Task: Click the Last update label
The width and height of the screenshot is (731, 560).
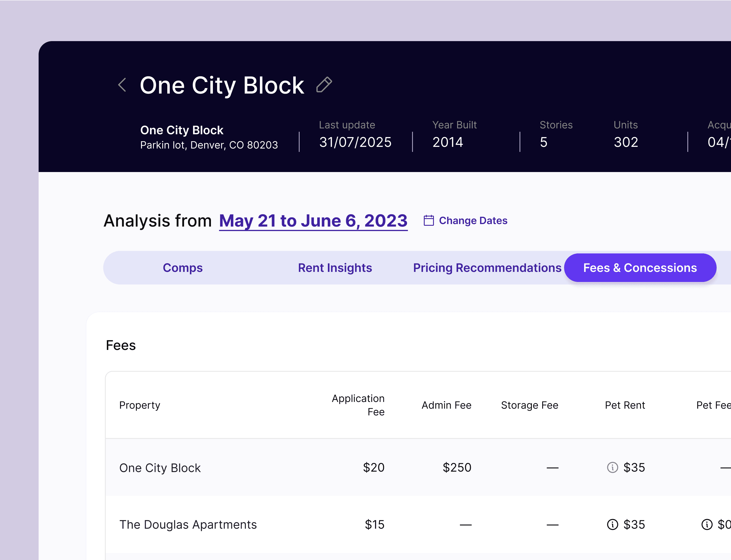Action: tap(347, 125)
